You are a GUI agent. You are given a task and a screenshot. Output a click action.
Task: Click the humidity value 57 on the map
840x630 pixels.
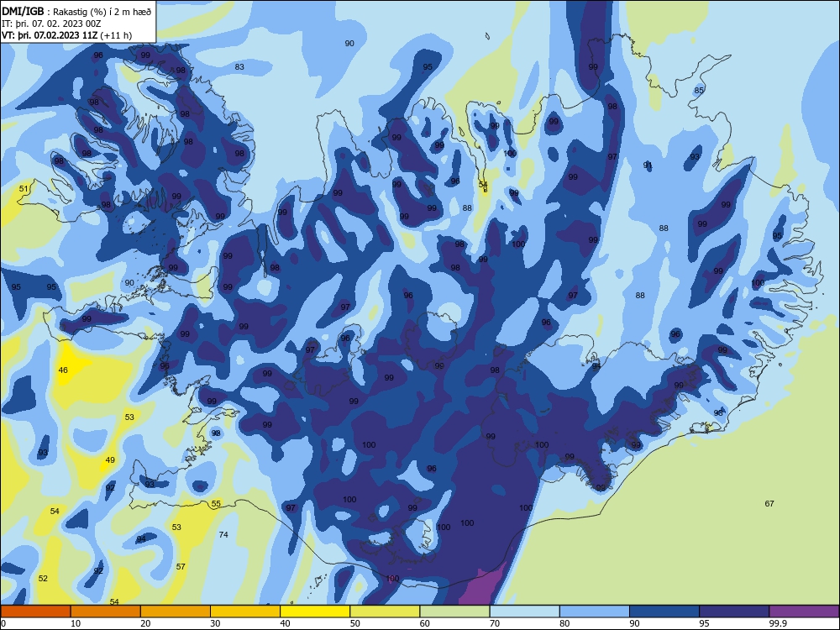pyautogui.click(x=181, y=567)
